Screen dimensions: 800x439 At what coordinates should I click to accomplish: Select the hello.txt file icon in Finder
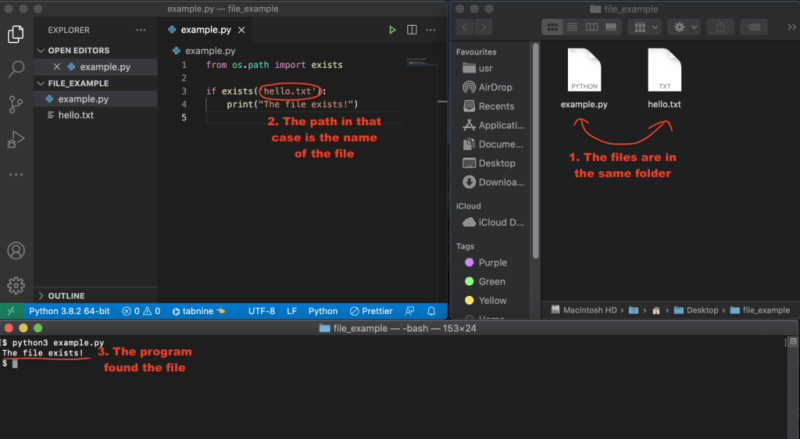point(664,70)
